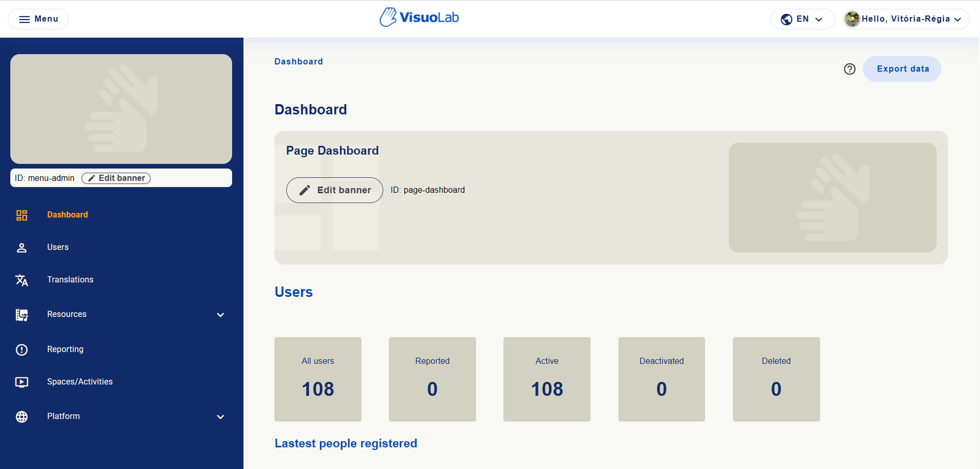The width and height of the screenshot is (980, 469).
Task: Click the Spaces/Activities screen icon
Action: coord(22,382)
